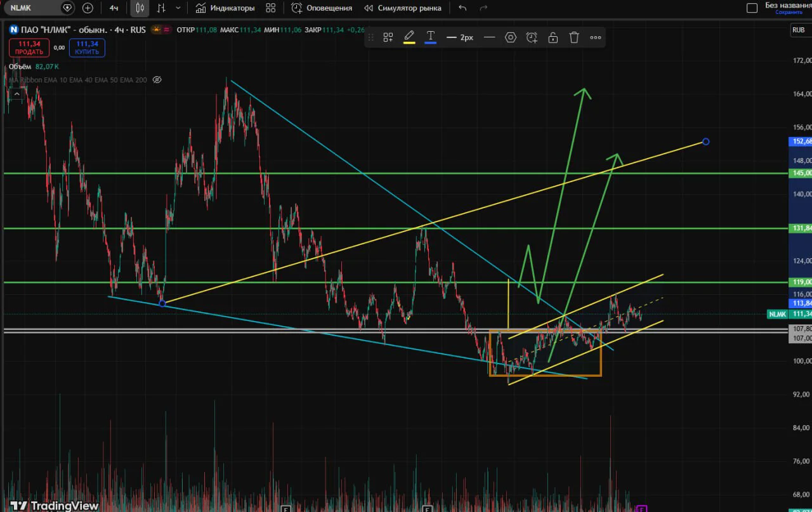
Task: Open drawing settings hexagon icon
Action: pos(511,37)
